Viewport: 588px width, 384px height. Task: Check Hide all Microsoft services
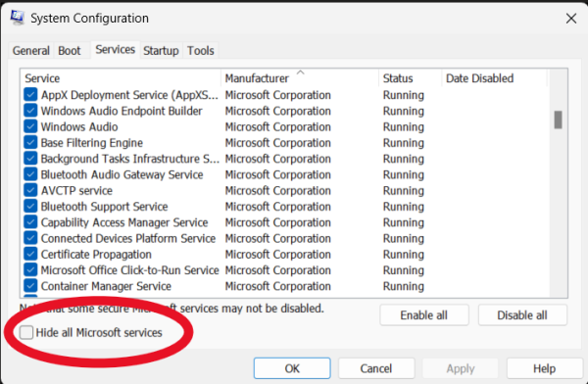26,332
